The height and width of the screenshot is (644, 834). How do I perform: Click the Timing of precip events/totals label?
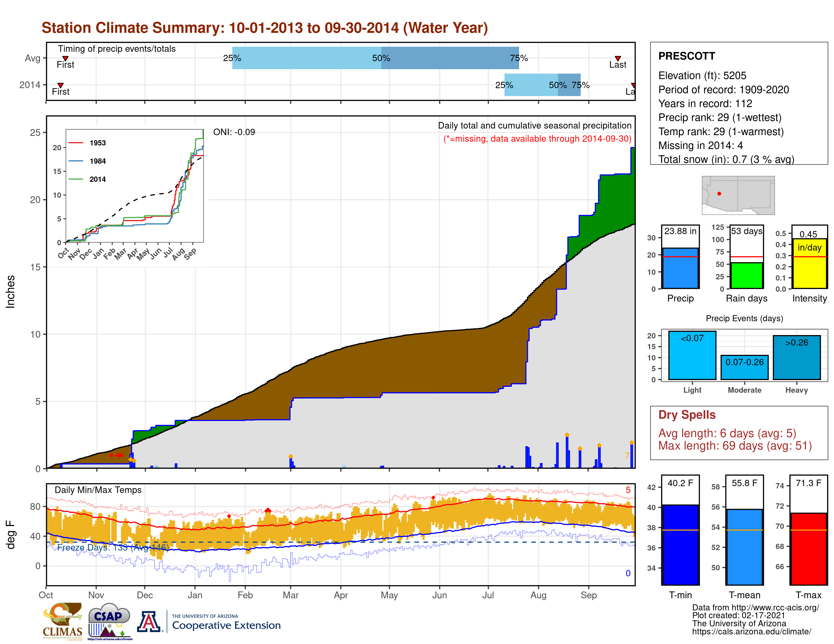pyautogui.click(x=117, y=49)
